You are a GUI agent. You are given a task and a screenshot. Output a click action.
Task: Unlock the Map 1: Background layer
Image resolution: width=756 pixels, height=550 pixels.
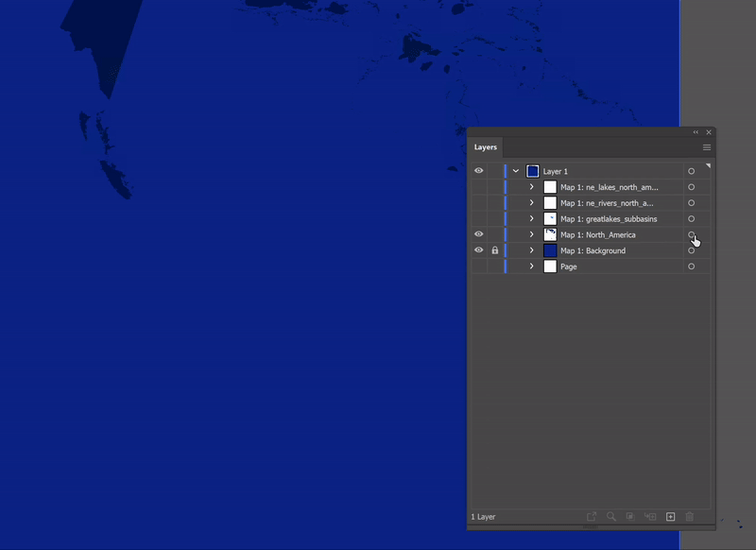pyautogui.click(x=494, y=250)
